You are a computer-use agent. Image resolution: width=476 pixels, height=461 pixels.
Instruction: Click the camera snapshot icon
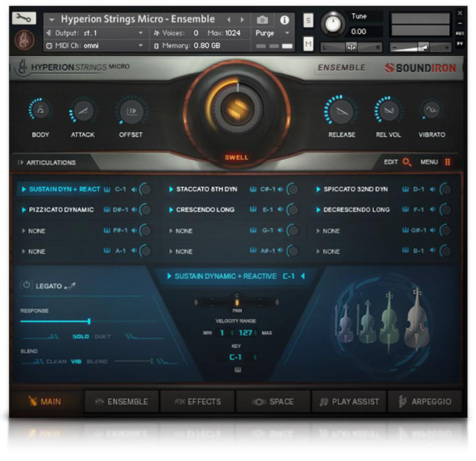point(263,20)
